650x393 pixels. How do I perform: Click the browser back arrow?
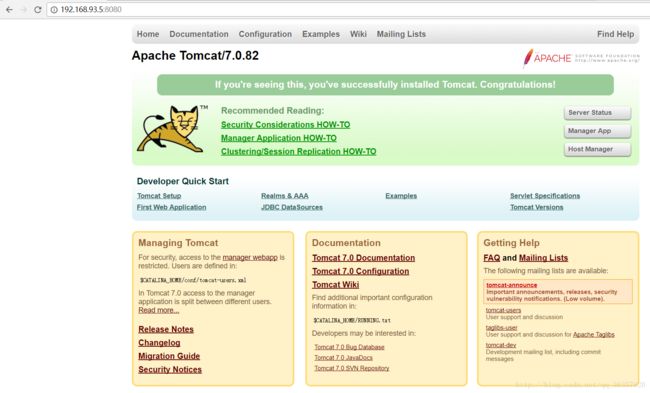pyautogui.click(x=9, y=10)
